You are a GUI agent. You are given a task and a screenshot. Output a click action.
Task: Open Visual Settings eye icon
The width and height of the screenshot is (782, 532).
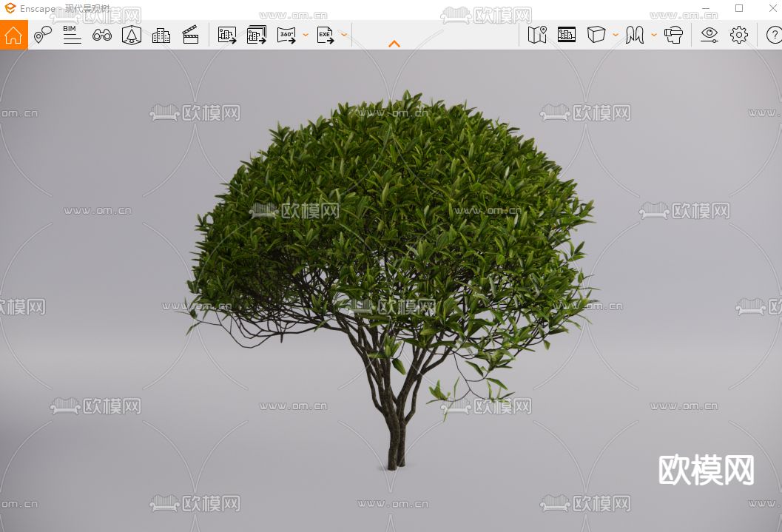(x=709, y=35)
